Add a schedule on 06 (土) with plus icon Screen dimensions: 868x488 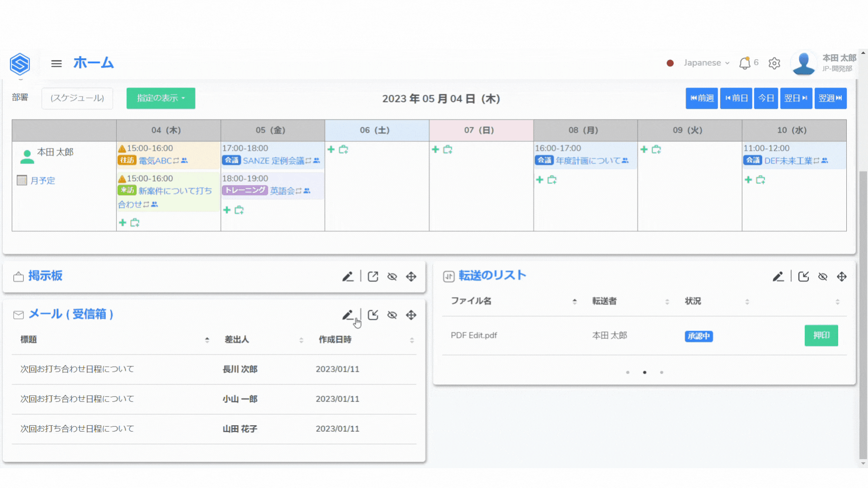point(331,150)
